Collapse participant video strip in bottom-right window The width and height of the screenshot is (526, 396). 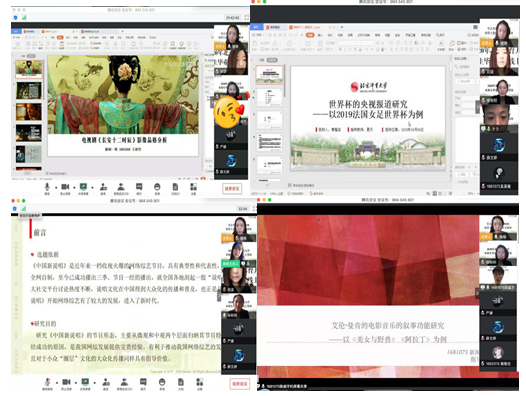coord(477,293)
